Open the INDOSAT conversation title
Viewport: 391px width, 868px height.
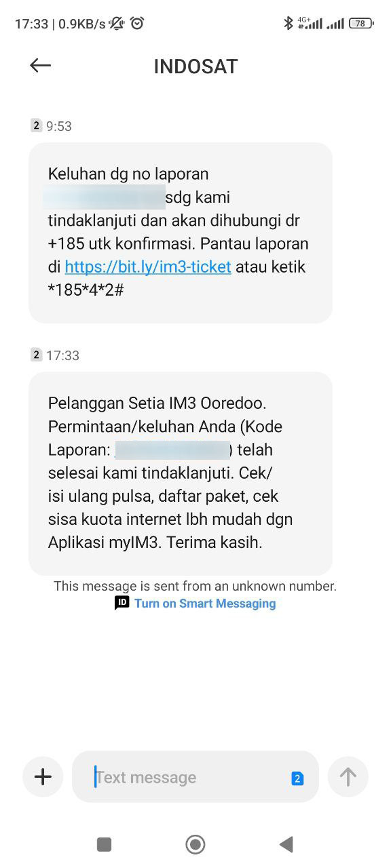pyautogui.click(x=195, y=66)
